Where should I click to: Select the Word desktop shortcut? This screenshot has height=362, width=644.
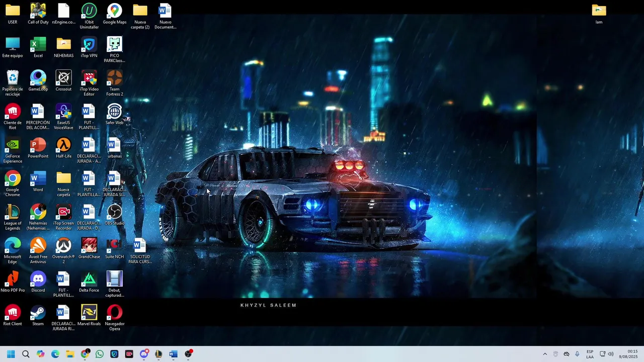click(x=38, y=182)
